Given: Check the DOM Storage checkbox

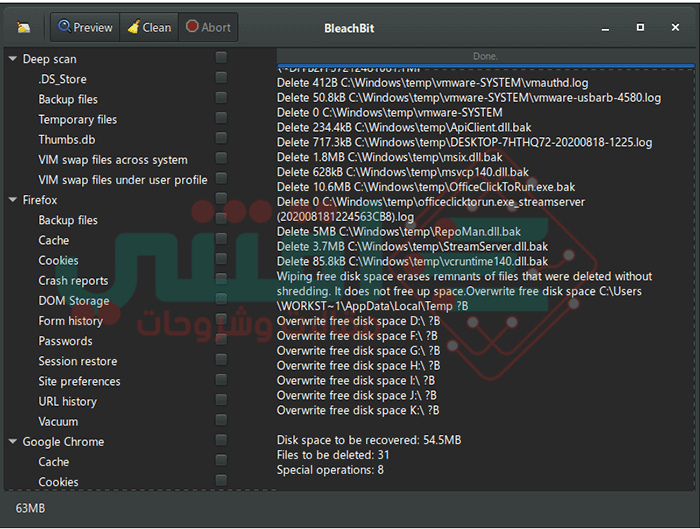Looking at the screenshot, I should [x=221, y=299].
